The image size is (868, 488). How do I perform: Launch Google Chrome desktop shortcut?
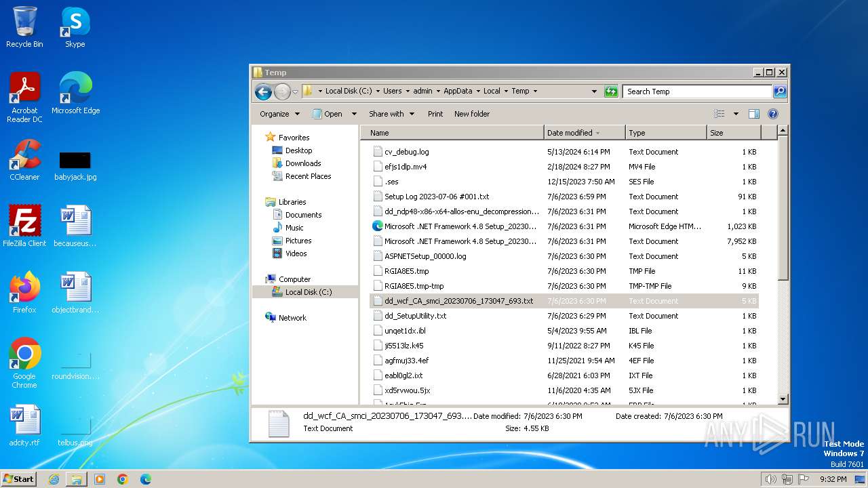click(x=24, y=363)
